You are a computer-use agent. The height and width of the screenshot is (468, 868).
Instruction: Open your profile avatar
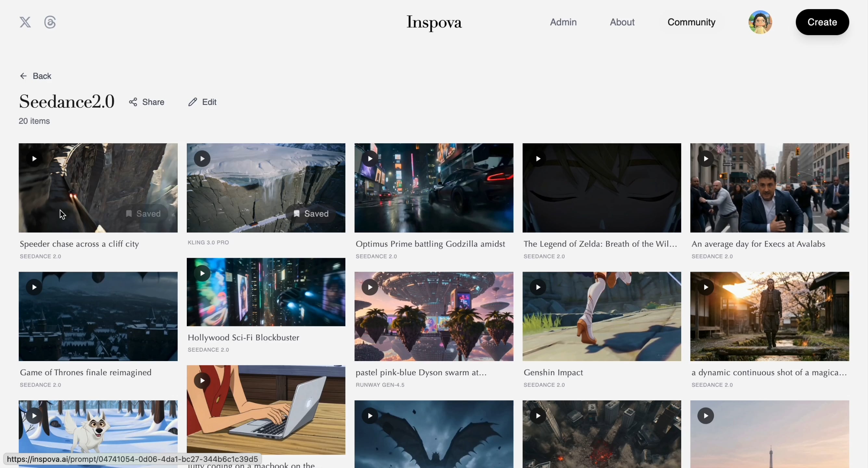(760, 22)
